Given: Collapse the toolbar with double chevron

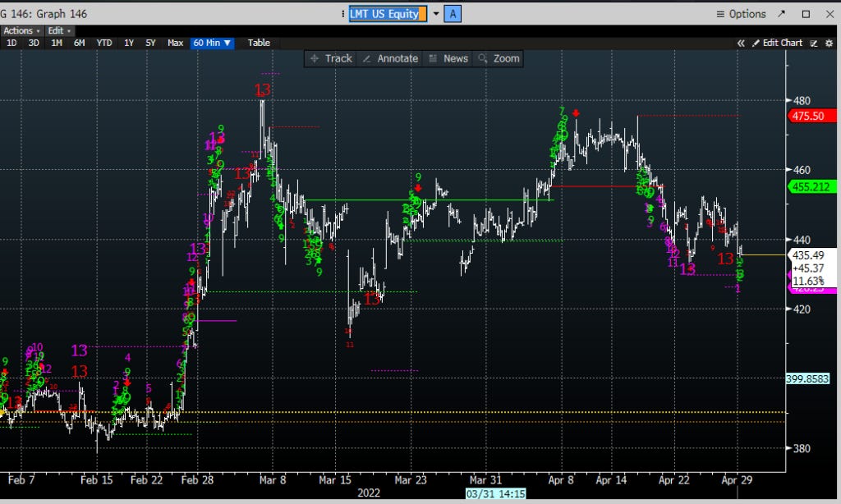Looking at the screenshot, I should (x=741, y=43).
